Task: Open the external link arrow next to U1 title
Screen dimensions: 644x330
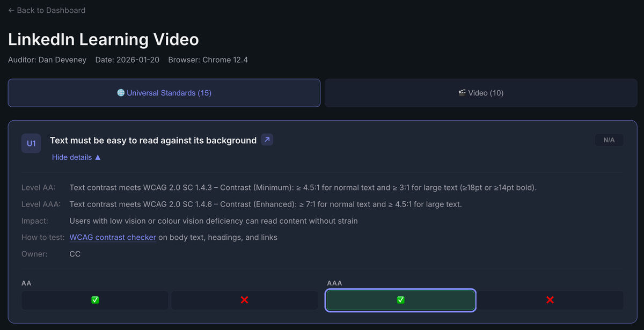Action: coord(267,140)
